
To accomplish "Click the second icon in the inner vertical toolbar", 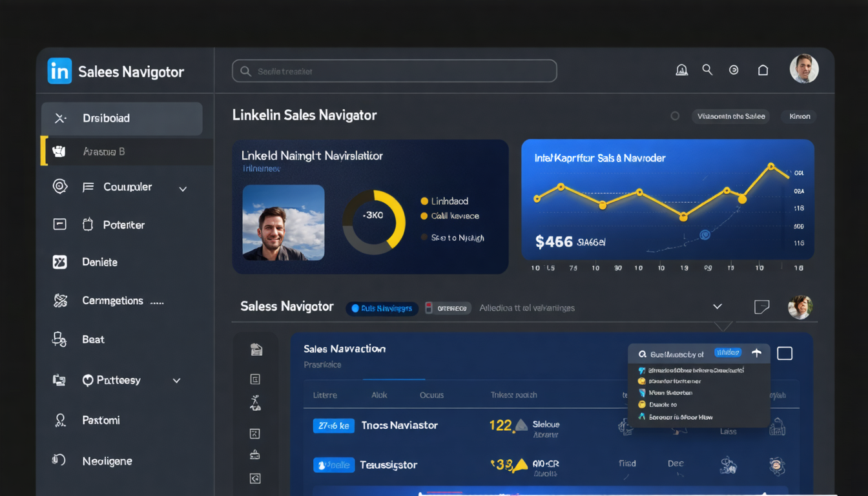I will click(255, 379).
